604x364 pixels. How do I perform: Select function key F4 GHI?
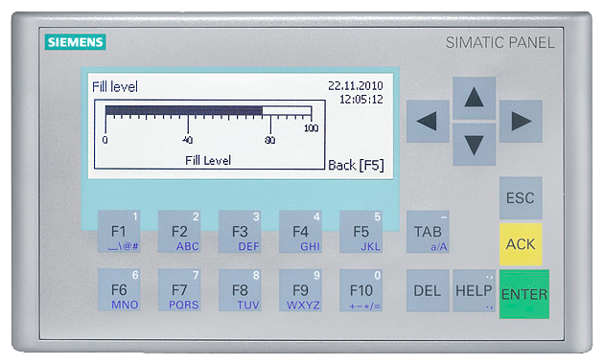point(300,232)
